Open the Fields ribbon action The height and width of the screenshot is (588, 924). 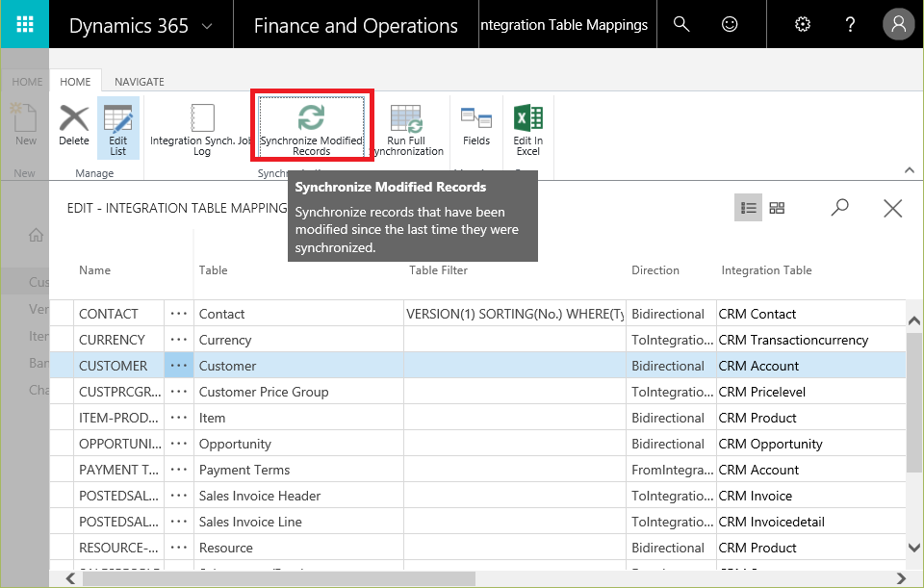pos(476,126)
